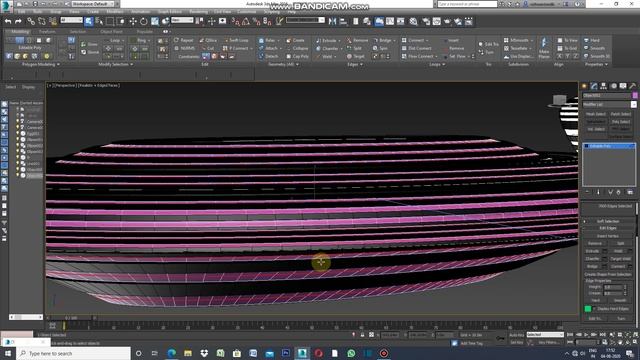Click the Dist Connect tool
The width and height of the screenshot is (640, 360).
point(416,48)
